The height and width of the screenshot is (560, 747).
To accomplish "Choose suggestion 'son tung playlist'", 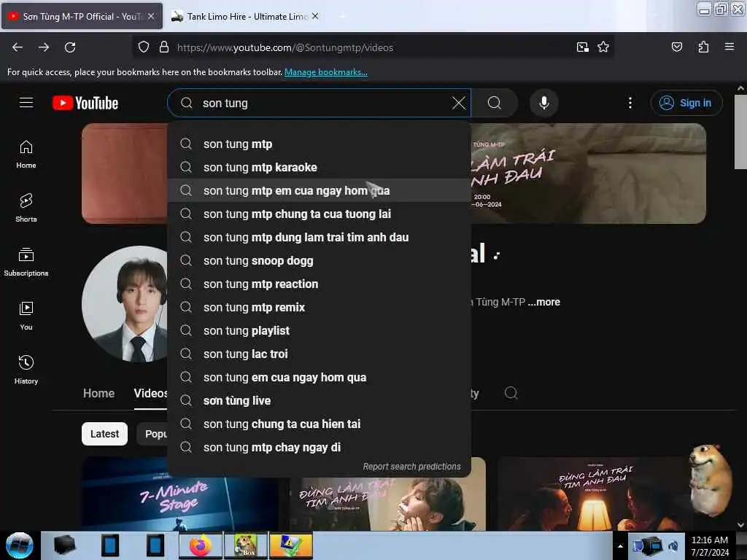I will tap(320, 330).
